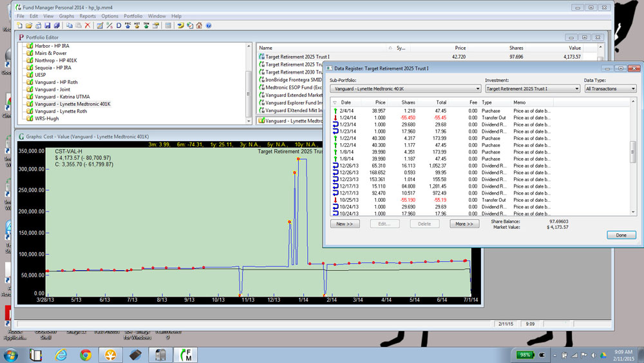Click the blue D toolbar icon
The height and width of the screenshot is (363, 644).
tap(118, 26)
